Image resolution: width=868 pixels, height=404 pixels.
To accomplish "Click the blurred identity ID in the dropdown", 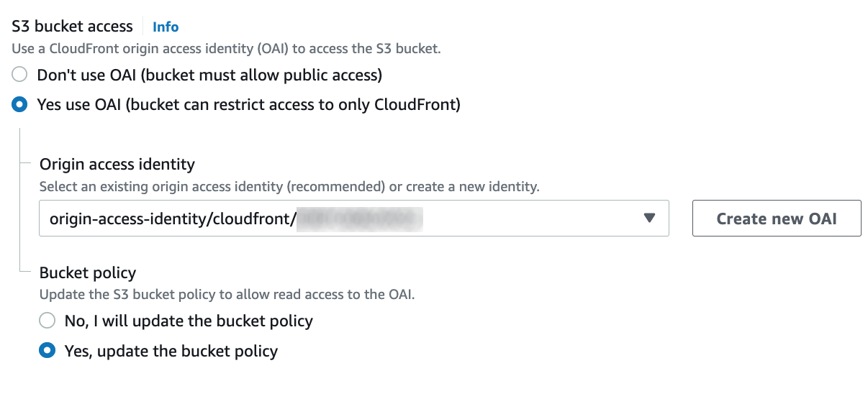I will click(x=359, y=219).
